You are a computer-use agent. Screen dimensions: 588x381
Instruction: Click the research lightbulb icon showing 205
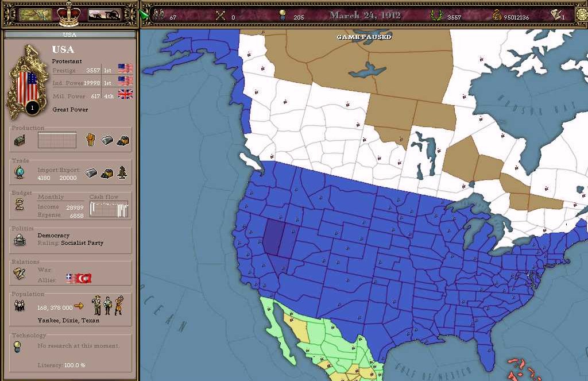coord(283,15)
